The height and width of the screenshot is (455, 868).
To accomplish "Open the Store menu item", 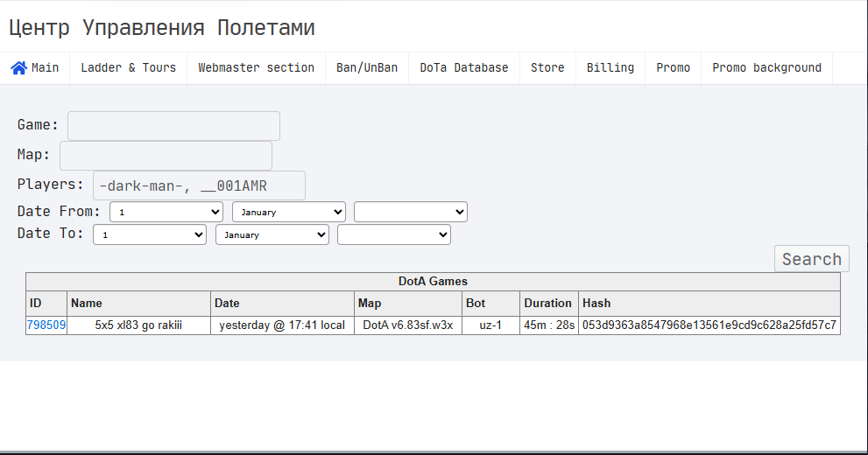I will pos(547,68).
